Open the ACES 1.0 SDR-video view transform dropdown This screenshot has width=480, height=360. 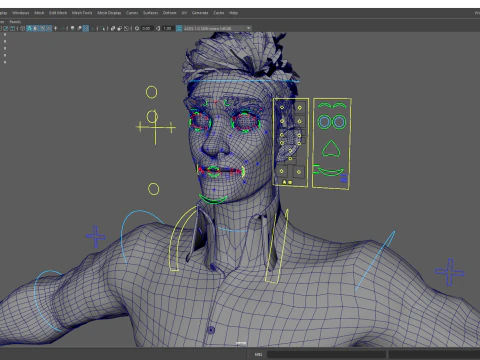(217, 28)
